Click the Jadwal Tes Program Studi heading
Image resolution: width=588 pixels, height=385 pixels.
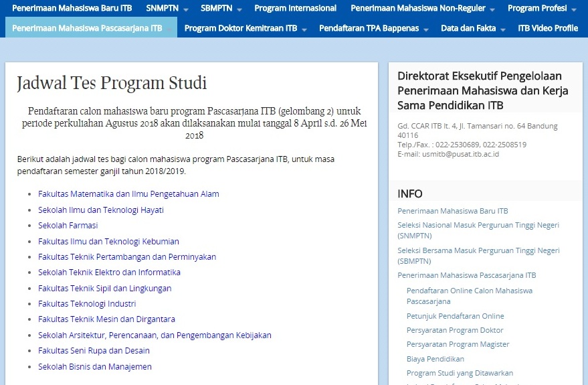click(x=112, y=83)
